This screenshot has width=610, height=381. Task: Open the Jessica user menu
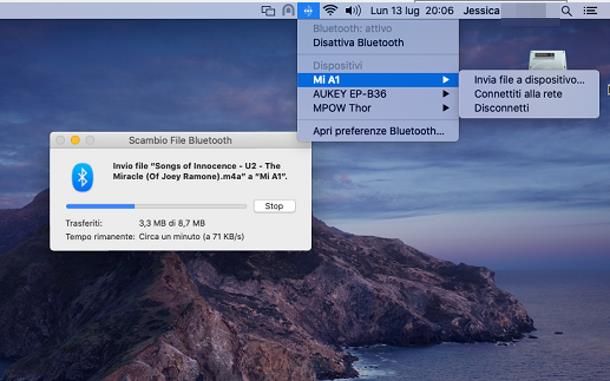481,11
